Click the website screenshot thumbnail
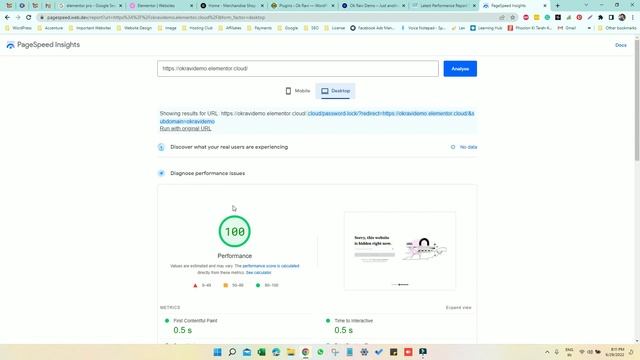640x360 pixels. 400,251
